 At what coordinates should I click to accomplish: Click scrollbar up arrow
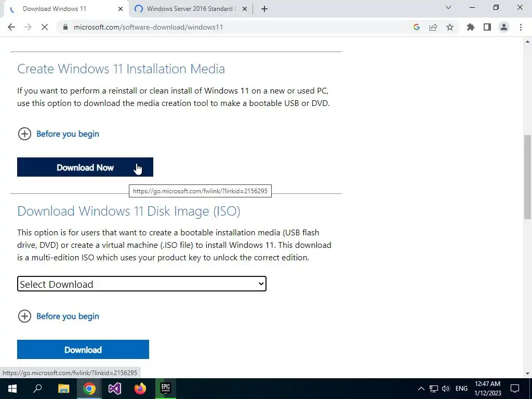(x=527, y=42)
